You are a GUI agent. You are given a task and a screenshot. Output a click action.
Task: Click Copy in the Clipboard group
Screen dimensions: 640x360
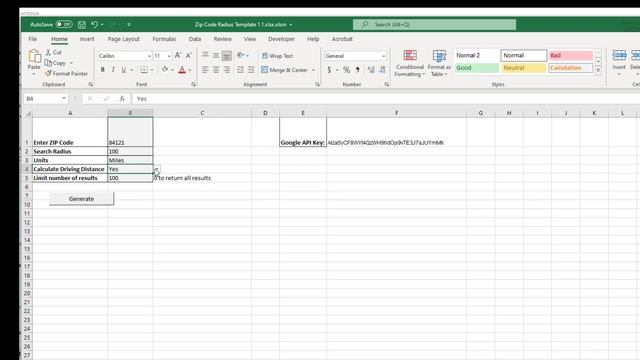point(55,63)
